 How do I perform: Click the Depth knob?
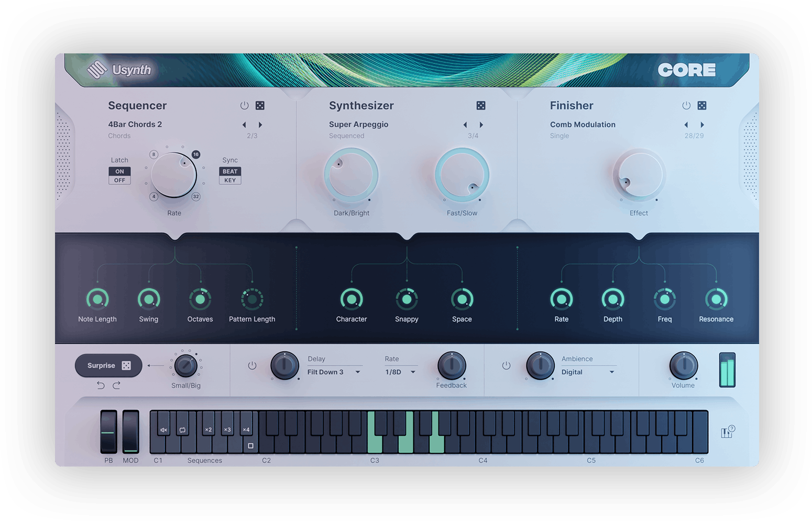pos(613,299)
